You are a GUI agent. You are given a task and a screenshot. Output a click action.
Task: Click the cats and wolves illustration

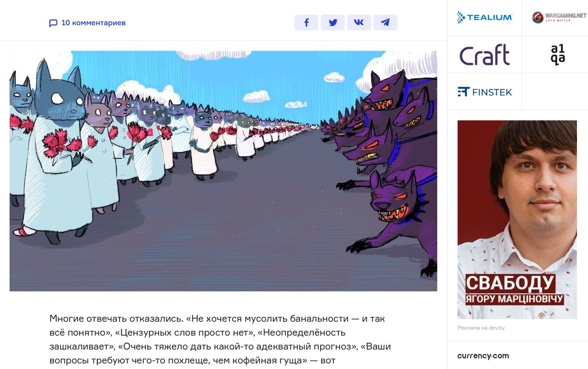coord(223,171)
